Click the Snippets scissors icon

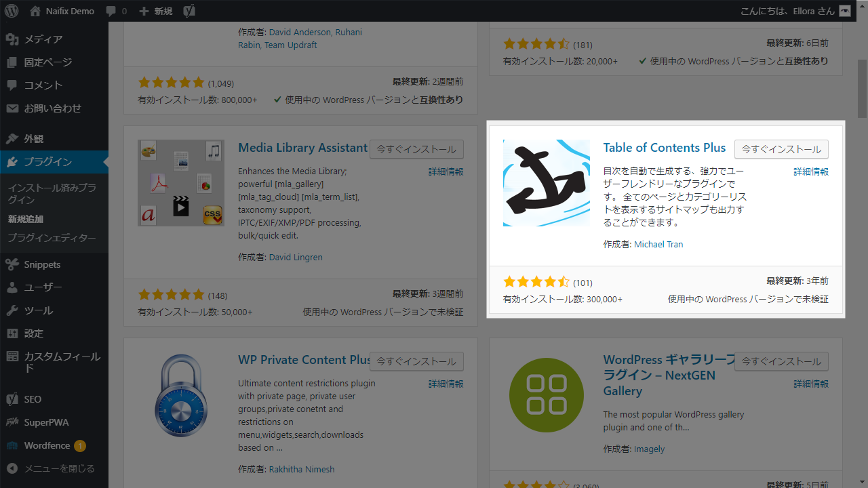click(12, 264)
